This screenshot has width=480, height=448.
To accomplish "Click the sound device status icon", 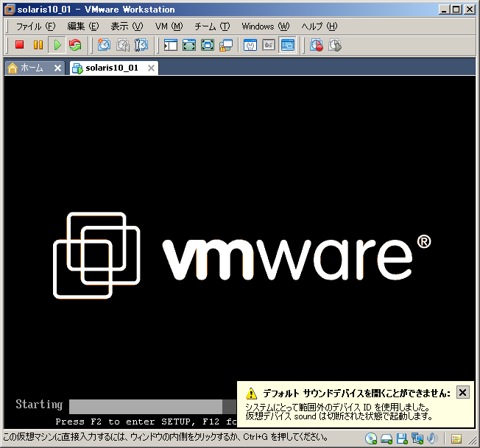I will click(x=432, y=439).
